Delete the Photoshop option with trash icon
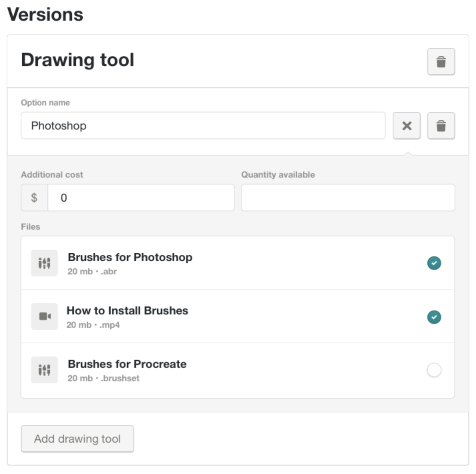 point(441,126)
